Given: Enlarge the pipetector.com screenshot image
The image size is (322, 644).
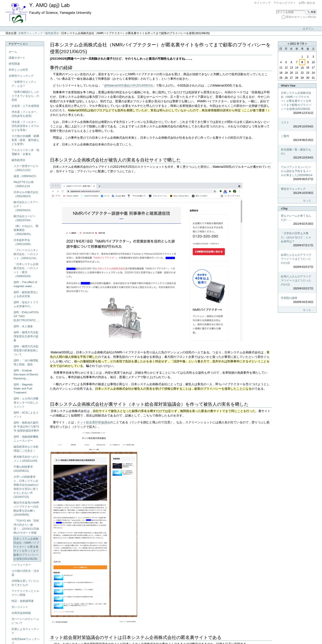Looking at the screenshot, I should (146, 262).
